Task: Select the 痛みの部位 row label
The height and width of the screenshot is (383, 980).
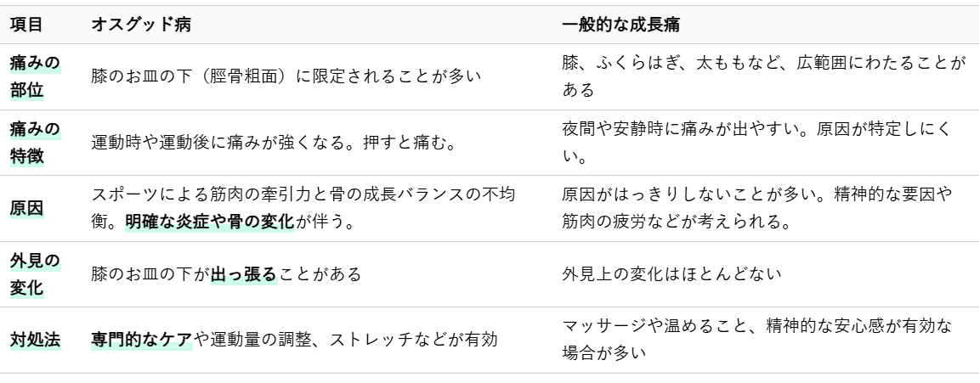Action: click(35, 76)
